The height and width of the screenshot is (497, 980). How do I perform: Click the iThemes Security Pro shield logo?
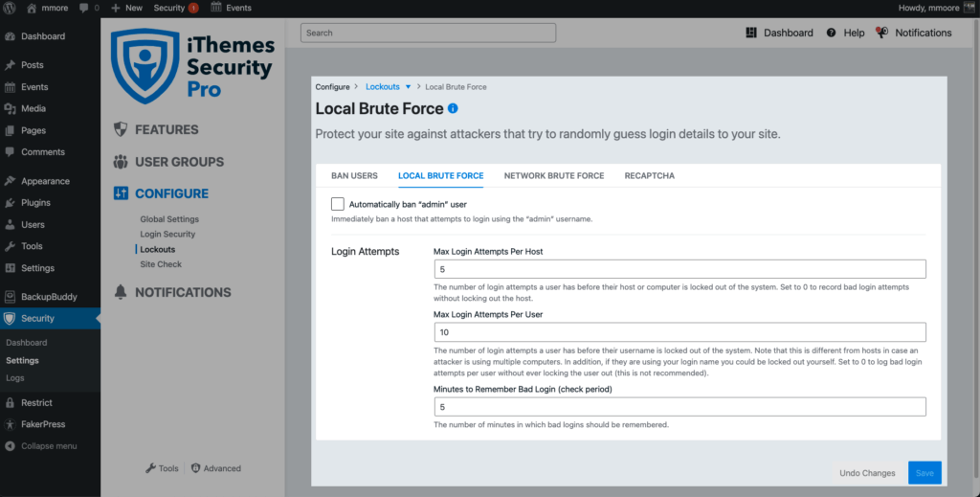point(145,66)
